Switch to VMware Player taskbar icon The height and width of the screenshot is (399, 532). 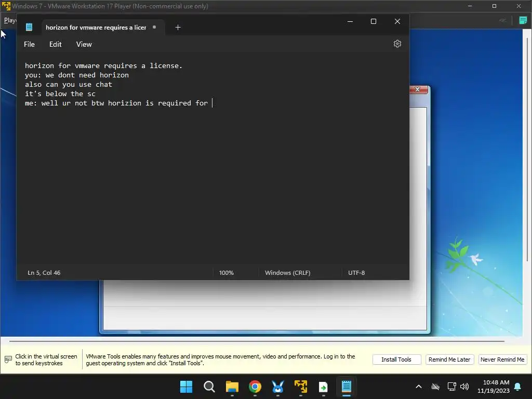(x=301, y=387)
